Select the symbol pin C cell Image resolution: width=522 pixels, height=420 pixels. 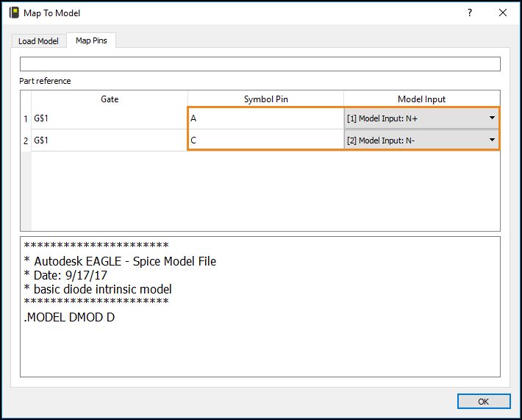[265, 140]
